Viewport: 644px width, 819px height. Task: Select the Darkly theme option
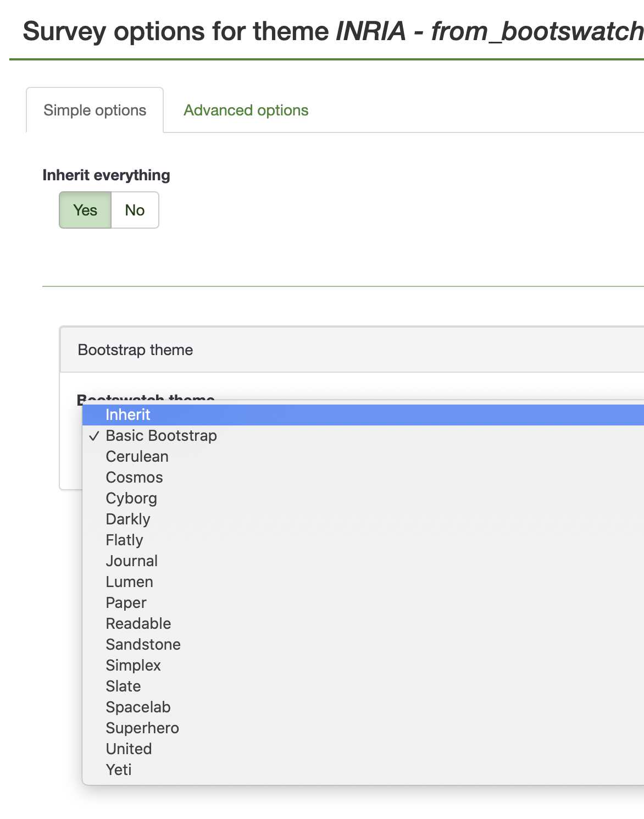(x=128, y=519)
